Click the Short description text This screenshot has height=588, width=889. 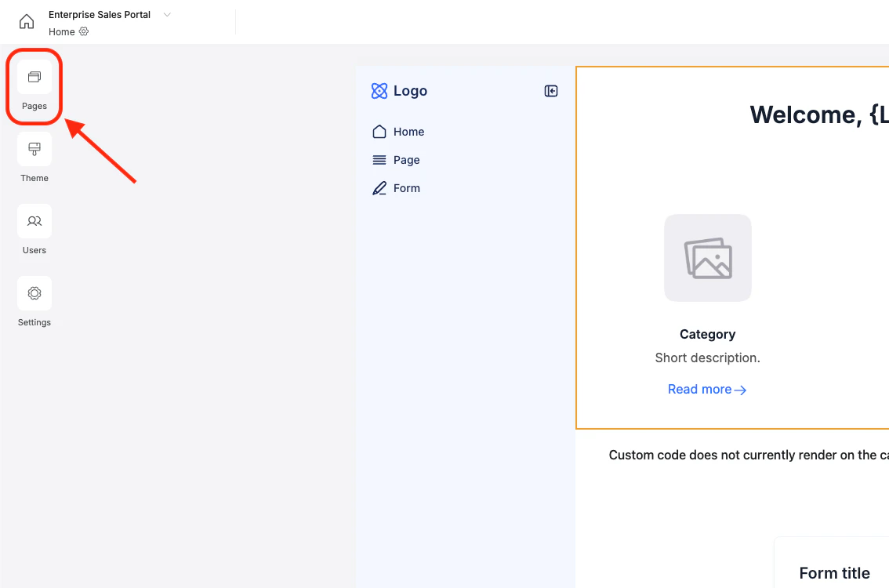pyautogui.click(x=708, y=358)
